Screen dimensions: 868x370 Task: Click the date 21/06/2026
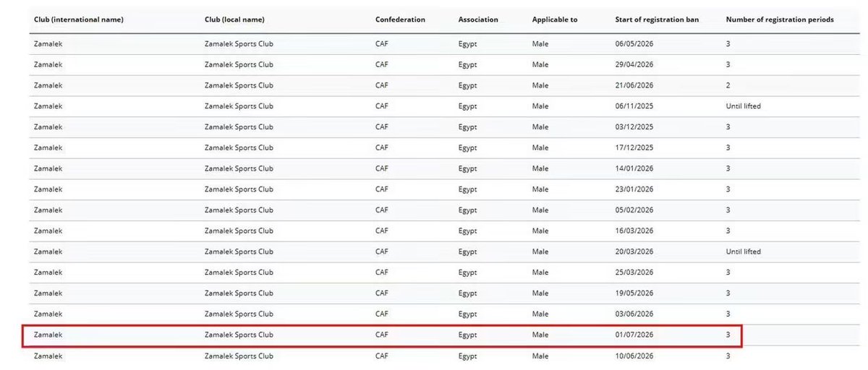[x=634, y=85]
